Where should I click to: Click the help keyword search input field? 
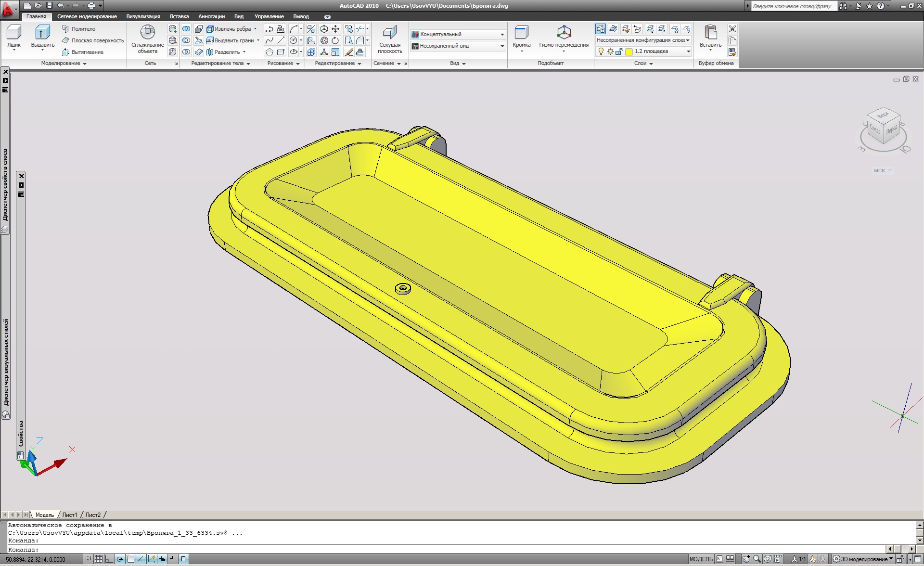794,6
